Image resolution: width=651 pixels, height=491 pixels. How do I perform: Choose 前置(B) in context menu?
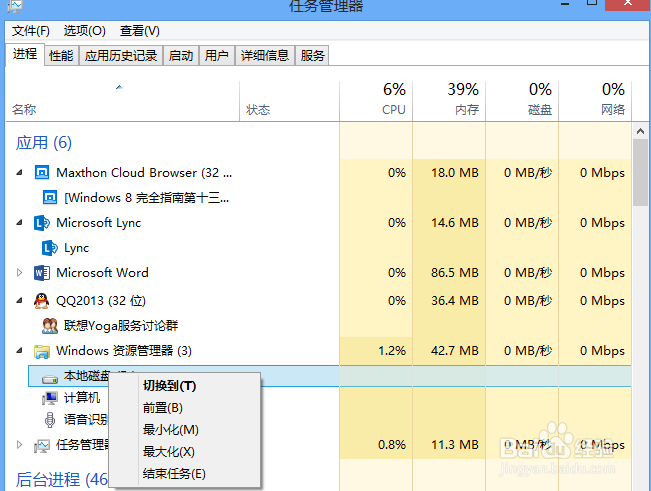click(x=163, y=408)
